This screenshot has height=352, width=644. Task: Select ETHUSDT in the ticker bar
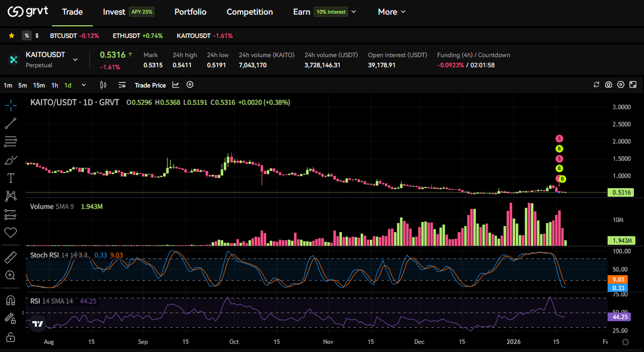137,35
